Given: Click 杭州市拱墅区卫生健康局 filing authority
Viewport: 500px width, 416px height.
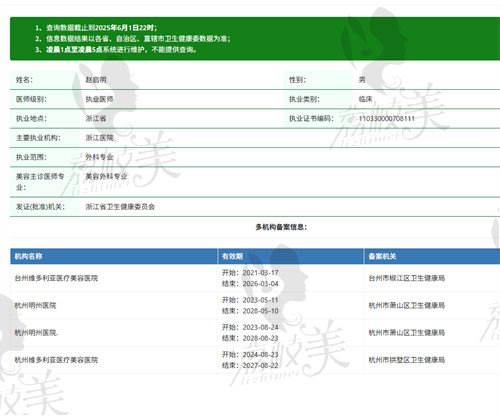Looking at the screenshot, I should pyautogui.click(x=407, y=360).
